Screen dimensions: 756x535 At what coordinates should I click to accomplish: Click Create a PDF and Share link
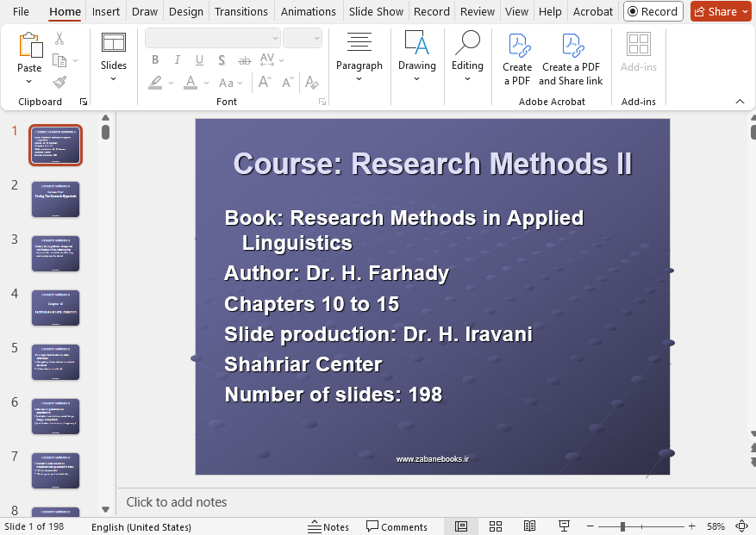click(x=571, y=59)
